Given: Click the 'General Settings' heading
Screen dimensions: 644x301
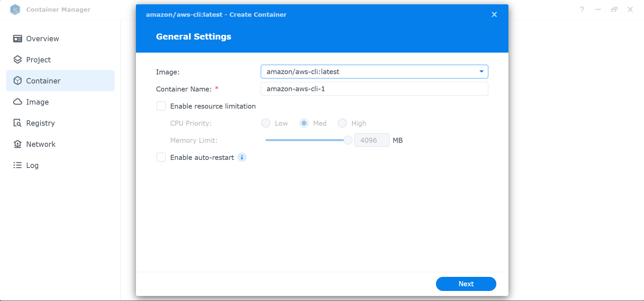Looking at the screenshot, I should (194, 37).
